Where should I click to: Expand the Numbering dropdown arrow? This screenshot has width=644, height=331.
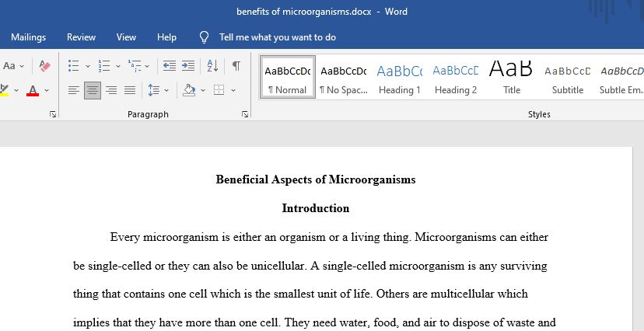point(118,66)
